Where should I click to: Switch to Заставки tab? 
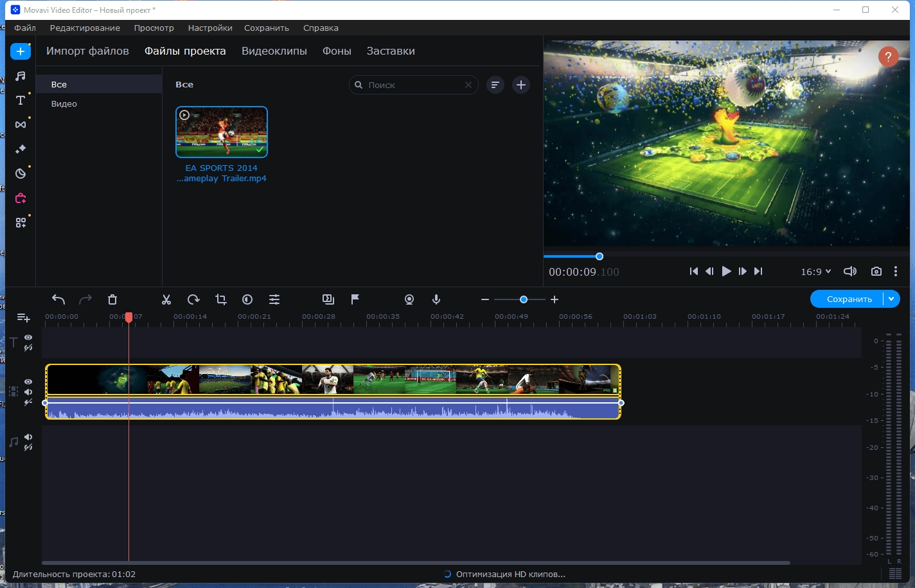point(391,51)
